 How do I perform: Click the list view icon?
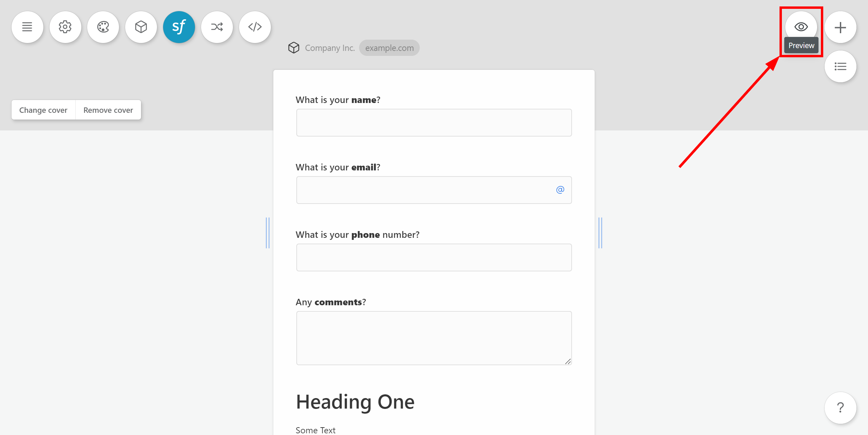coord(841,67)
